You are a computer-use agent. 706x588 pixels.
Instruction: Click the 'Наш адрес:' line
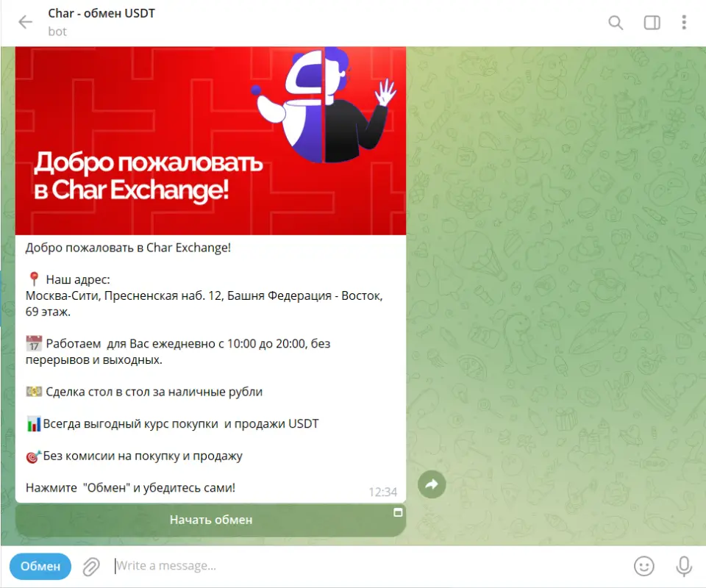[78, 280]
